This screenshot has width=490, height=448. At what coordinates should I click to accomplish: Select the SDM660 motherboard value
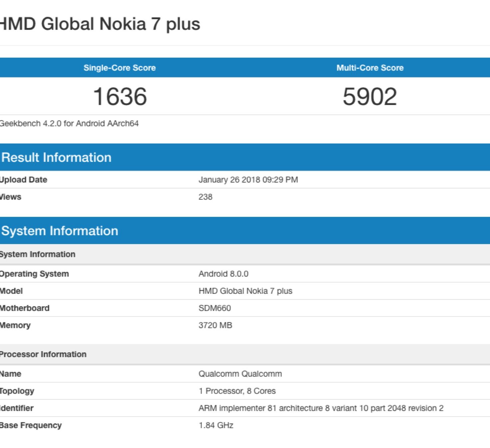click(x=215, y=308)
